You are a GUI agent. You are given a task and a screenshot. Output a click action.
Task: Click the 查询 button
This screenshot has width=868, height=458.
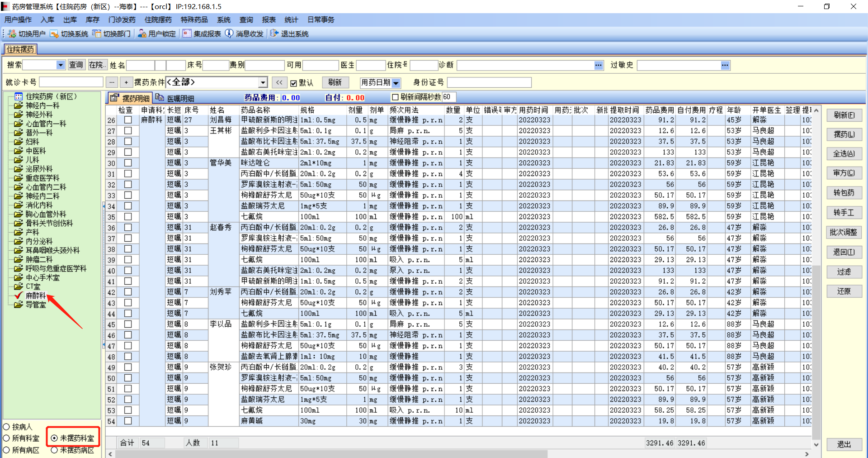76,65
